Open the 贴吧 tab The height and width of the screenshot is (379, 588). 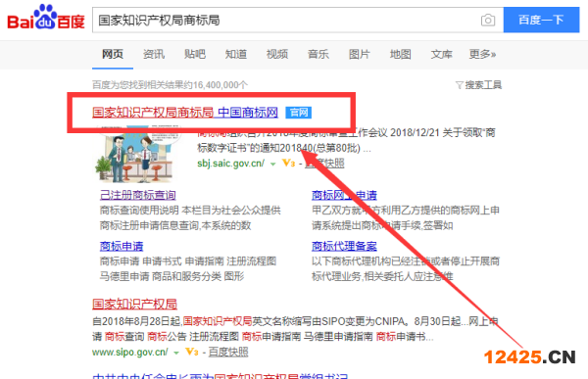coord(195,55)
